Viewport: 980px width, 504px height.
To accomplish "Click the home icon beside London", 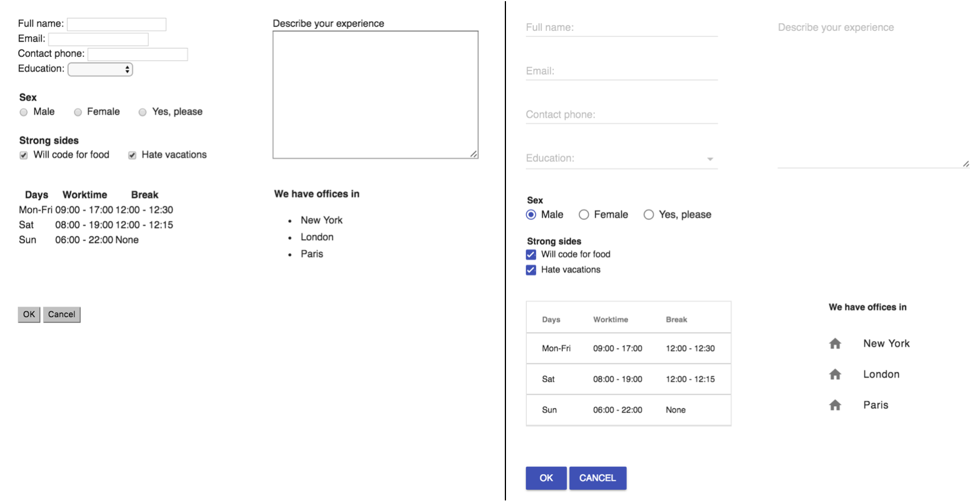I will pos(835,374).
